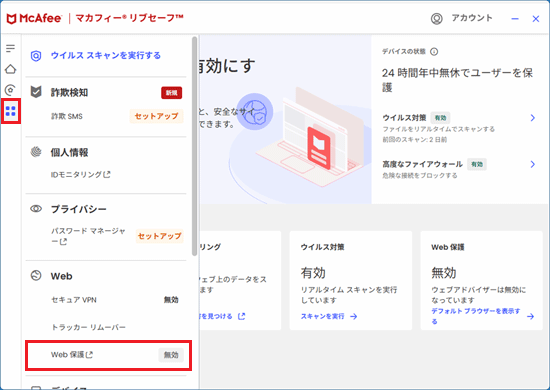Click the 有効 badge next to 高度なファイアウォール
Viewport: 550px width, 390px height.
click(x=477, y=164)
